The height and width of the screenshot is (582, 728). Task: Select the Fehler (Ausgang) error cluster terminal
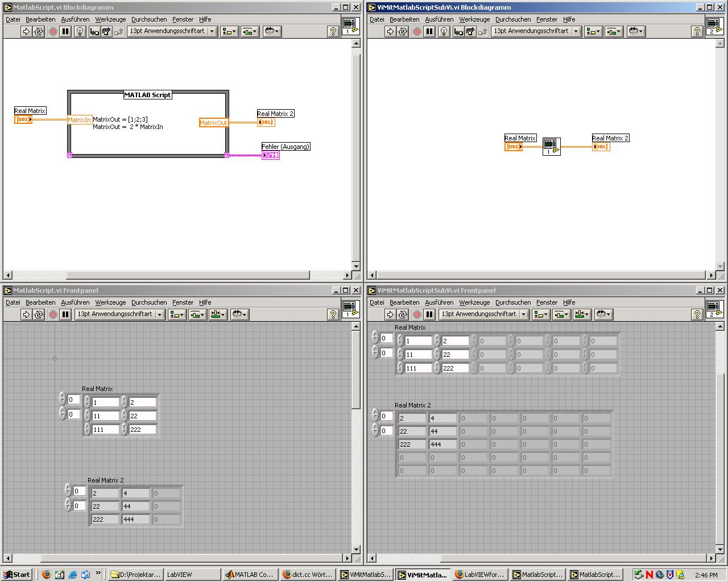[x=271, y=155]
